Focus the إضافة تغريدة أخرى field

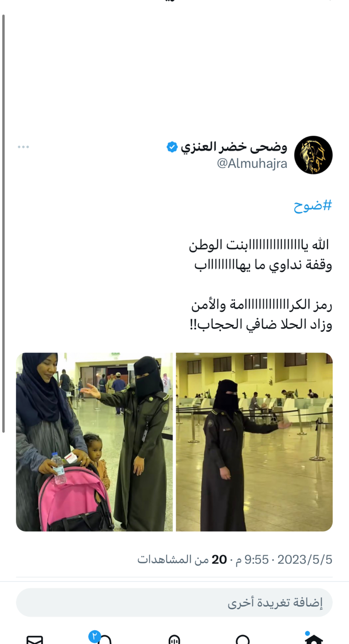click(x=174, y=602)
